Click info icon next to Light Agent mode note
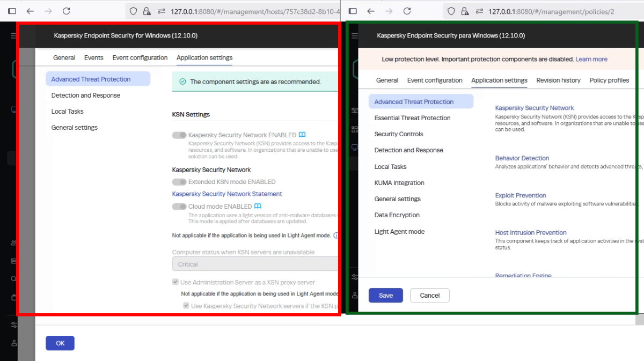This screenshot has width=644, height=361. pyautogui.click(x=336, y=235)
